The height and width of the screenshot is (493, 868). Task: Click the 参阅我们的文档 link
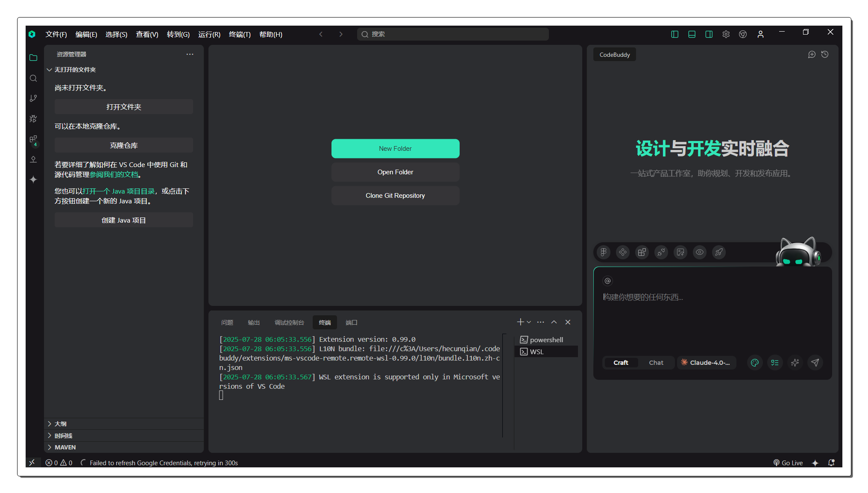(x=114, y=174)
